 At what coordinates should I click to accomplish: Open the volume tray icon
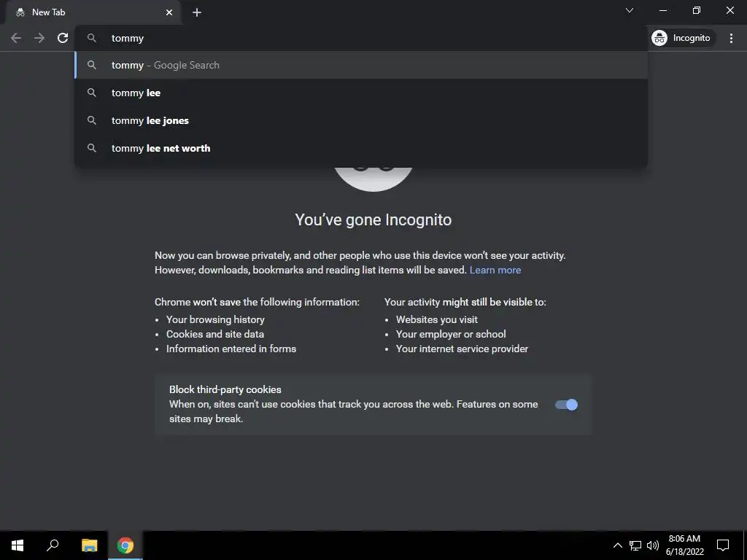(653, 545)
